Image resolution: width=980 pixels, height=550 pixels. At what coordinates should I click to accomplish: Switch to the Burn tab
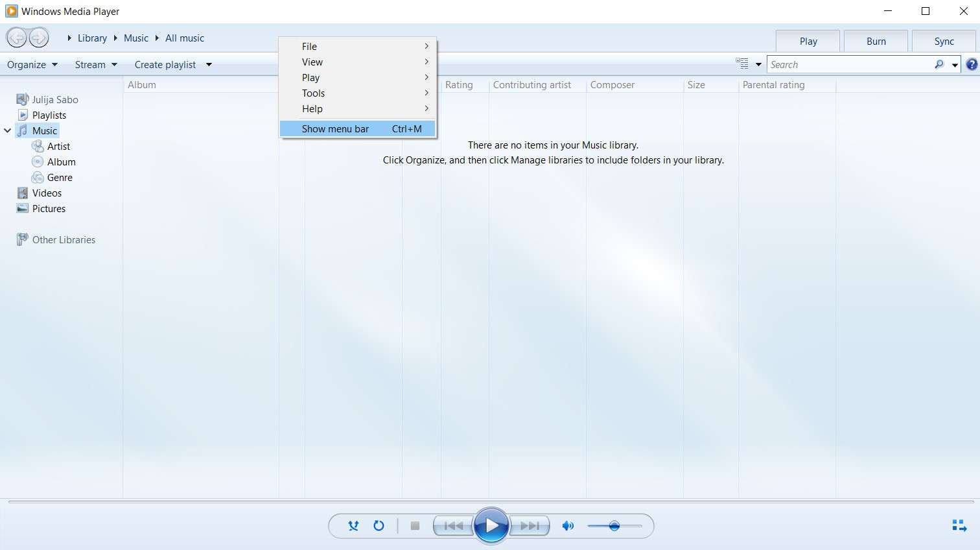876,41
